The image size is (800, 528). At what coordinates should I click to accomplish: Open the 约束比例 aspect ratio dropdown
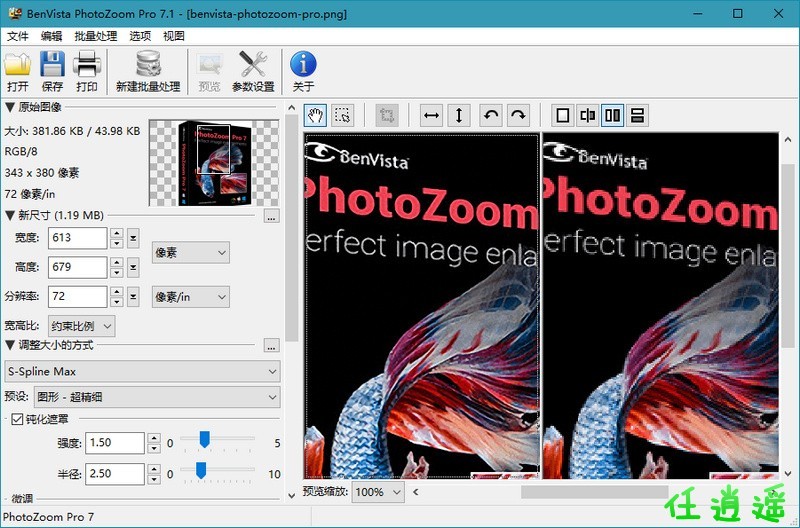(81, 326)
